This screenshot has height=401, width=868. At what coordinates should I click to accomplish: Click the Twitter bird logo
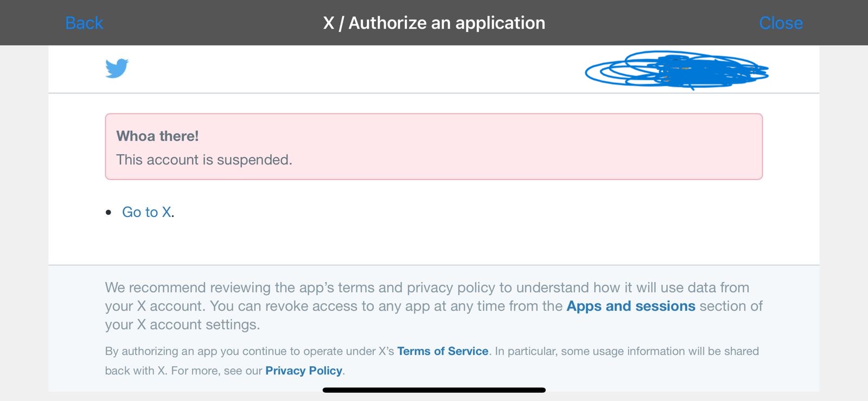coord(117,68)
